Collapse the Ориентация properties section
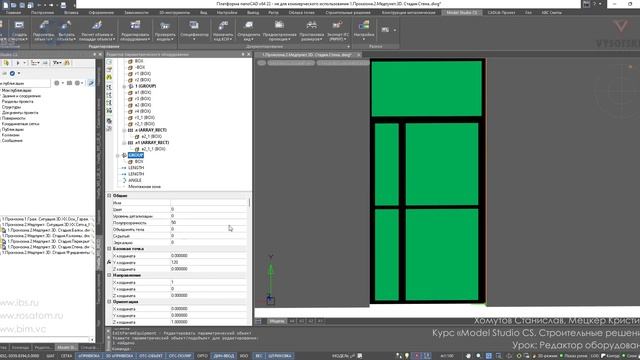 click(x=109, y=302)
